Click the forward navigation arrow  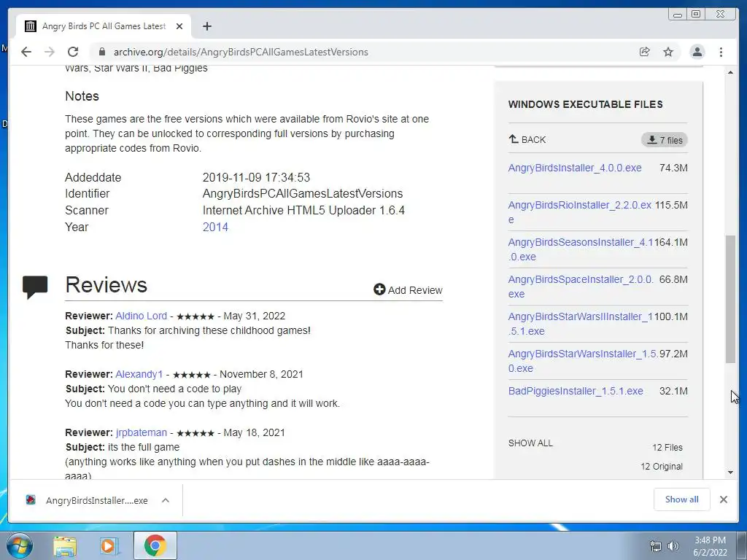50,52
